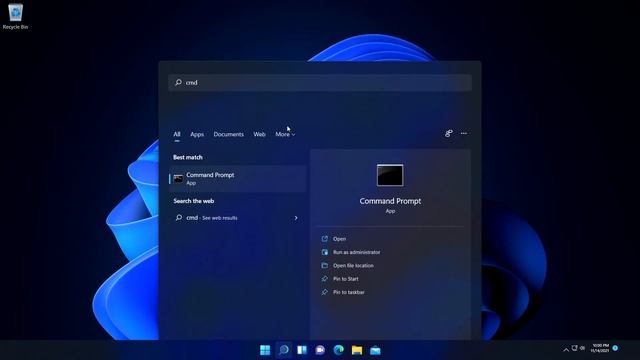Click the taskbar Search icon
The image size is (640, 360).
[x=284, y=350]
